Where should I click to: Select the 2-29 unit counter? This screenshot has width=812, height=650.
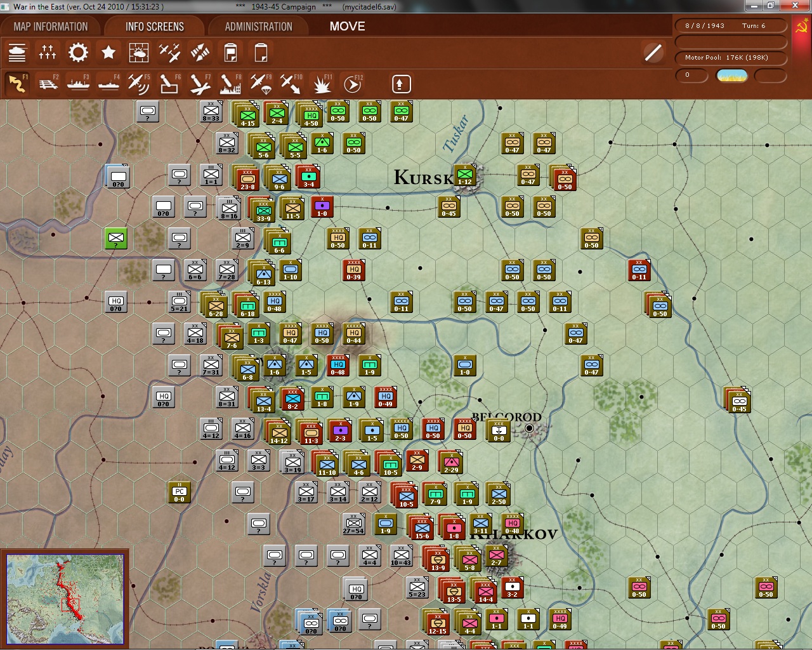click(x=450, y=462)
